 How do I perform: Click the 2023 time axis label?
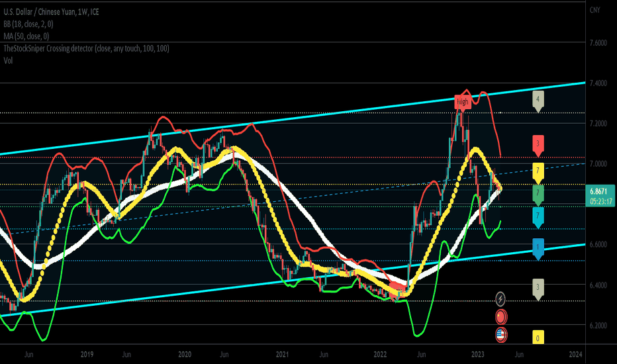click(x=478, y=354)
